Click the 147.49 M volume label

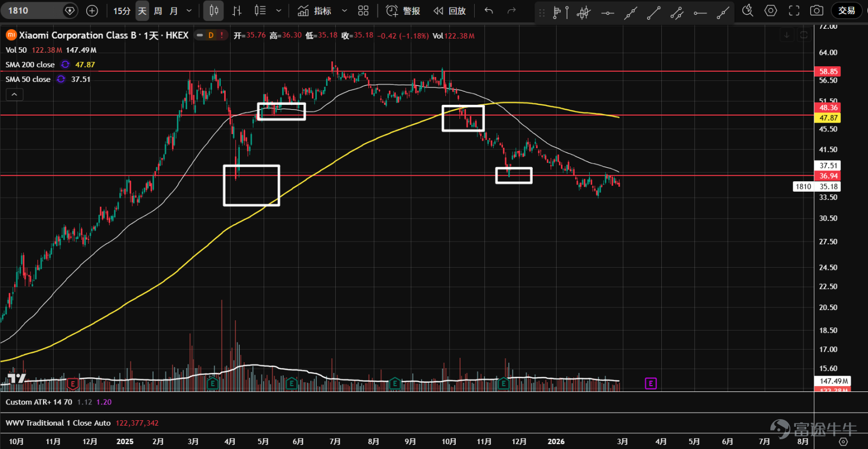[832, 381]
